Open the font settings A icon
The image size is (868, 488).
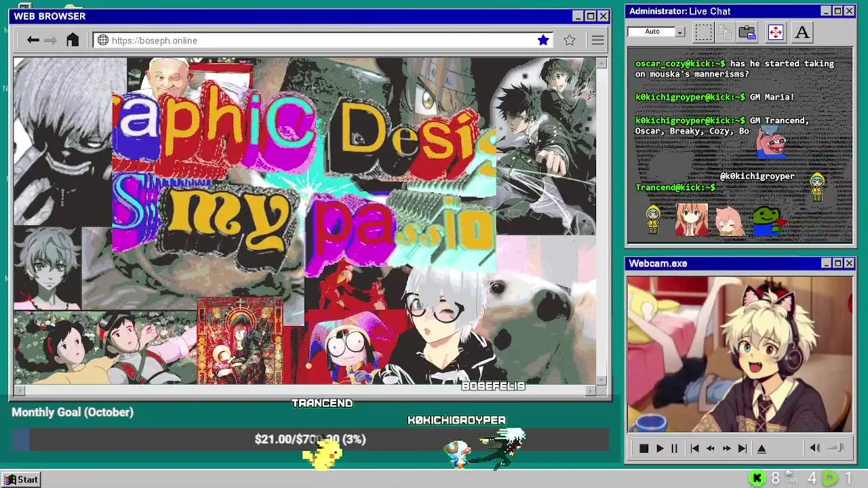point(802,32)
